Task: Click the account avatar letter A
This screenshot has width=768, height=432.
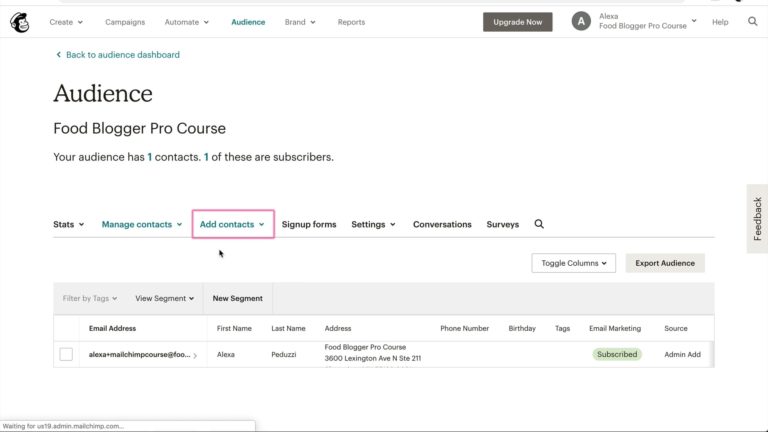Action: (581, 22)
